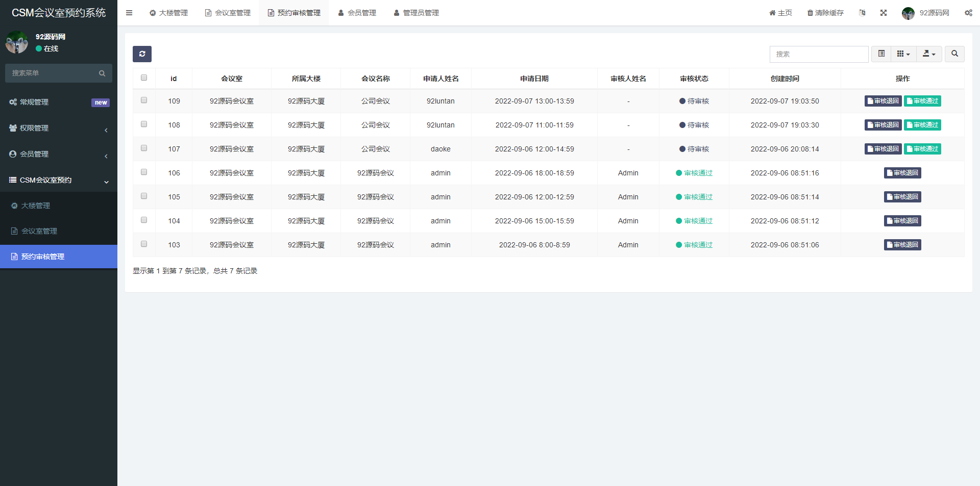Image resolution: width=980 pixels, height=486 pixels.
Task: Toggle the sidebar hamburger menu icon
Action: 129,13
